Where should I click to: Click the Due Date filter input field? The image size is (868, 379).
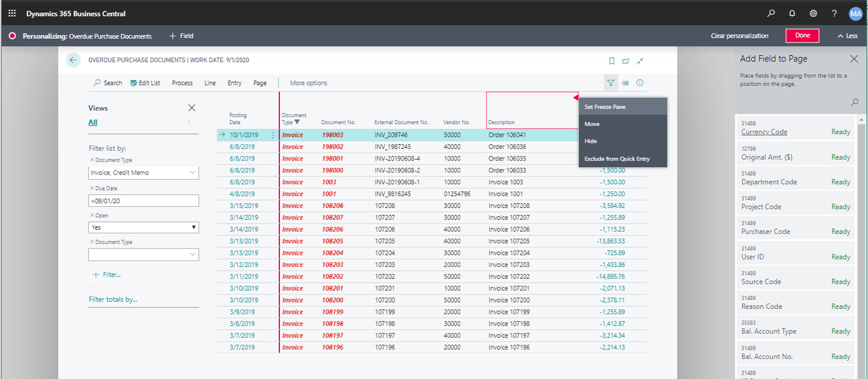pyautogui.click(x=143, y=200)
